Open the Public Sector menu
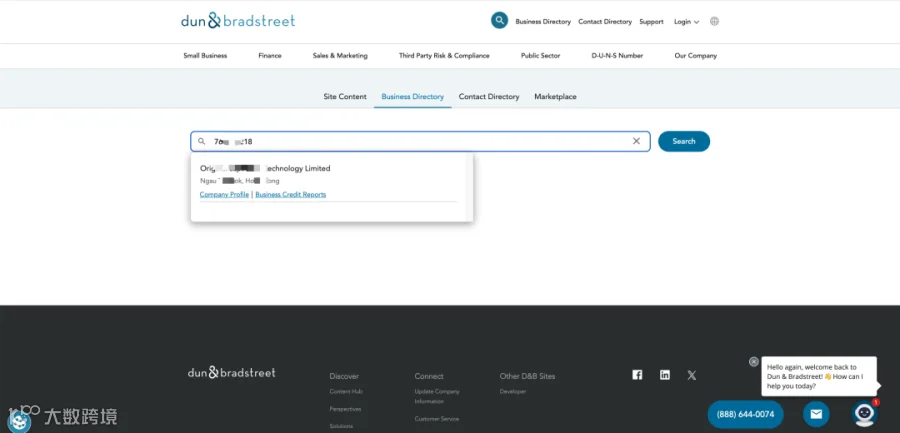The height and width of the screenshot is (433, 900). [540, 56]
